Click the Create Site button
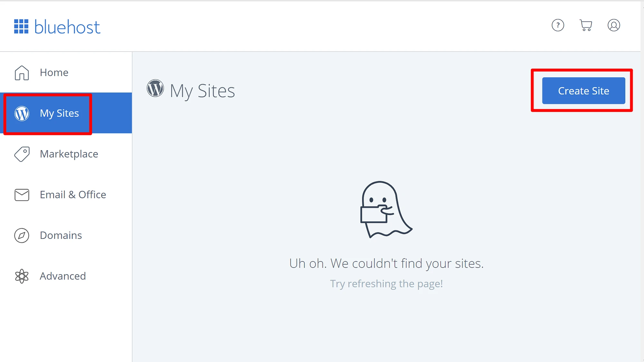This screenshot has width=644, height=362. click(x=584, y=91)
